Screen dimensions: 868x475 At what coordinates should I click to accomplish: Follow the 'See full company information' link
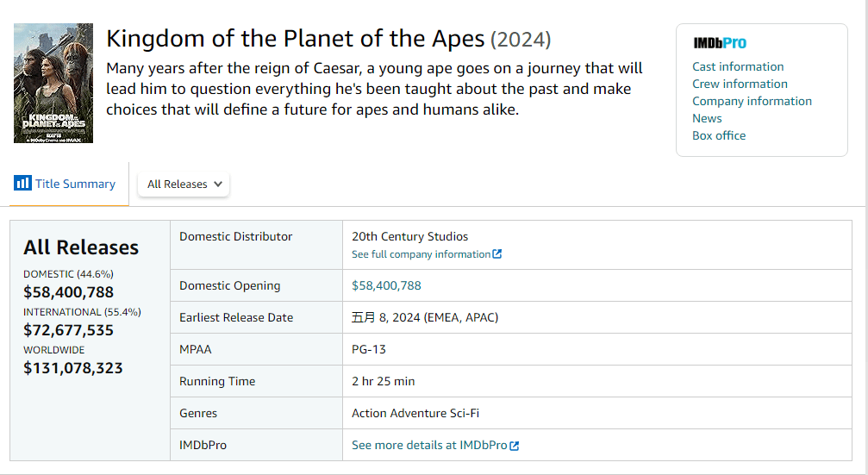coord(421,254)
